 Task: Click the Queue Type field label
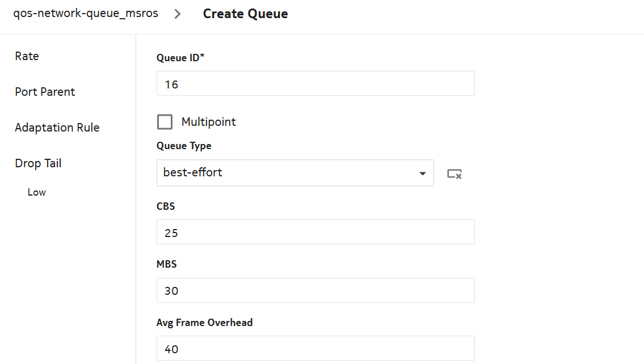click(184, 146)
